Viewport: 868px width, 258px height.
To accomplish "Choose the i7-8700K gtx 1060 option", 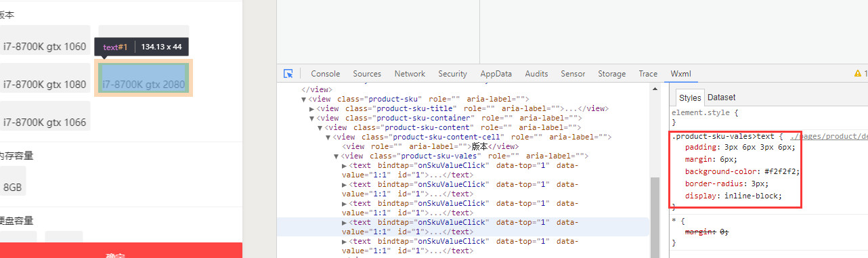I will 45,47.
